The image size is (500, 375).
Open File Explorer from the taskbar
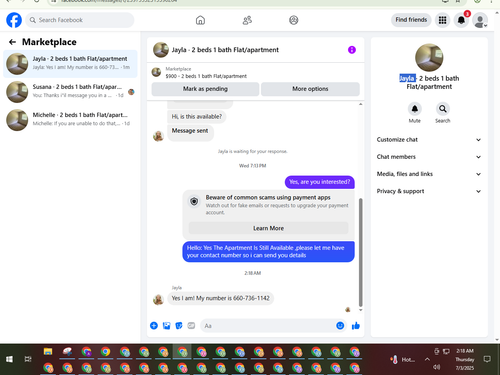coord(48,351)
